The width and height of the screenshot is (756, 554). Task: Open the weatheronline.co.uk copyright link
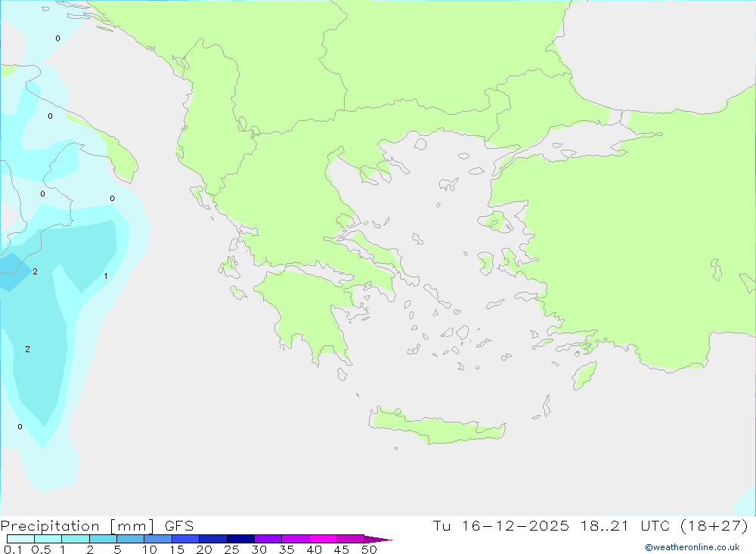(x=692, y=547)
